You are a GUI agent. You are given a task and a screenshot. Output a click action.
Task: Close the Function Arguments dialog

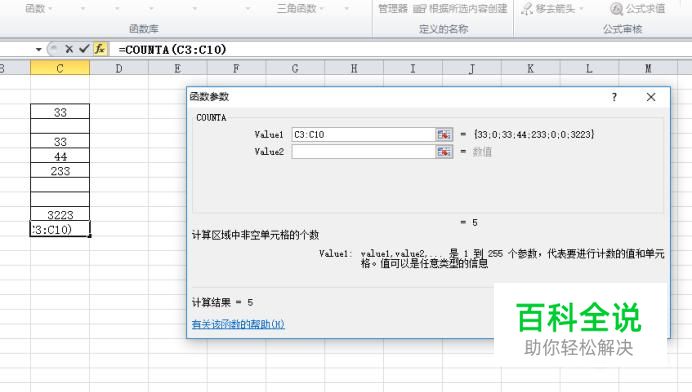651,97
